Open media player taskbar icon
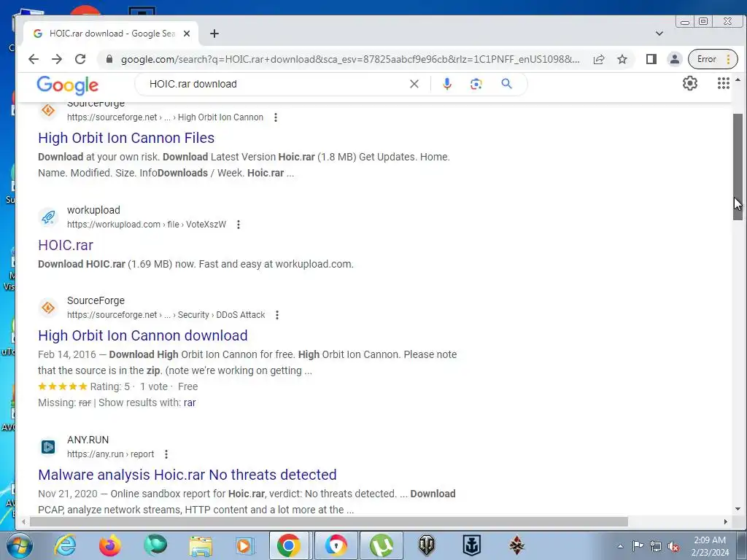 tap(245, 545)
